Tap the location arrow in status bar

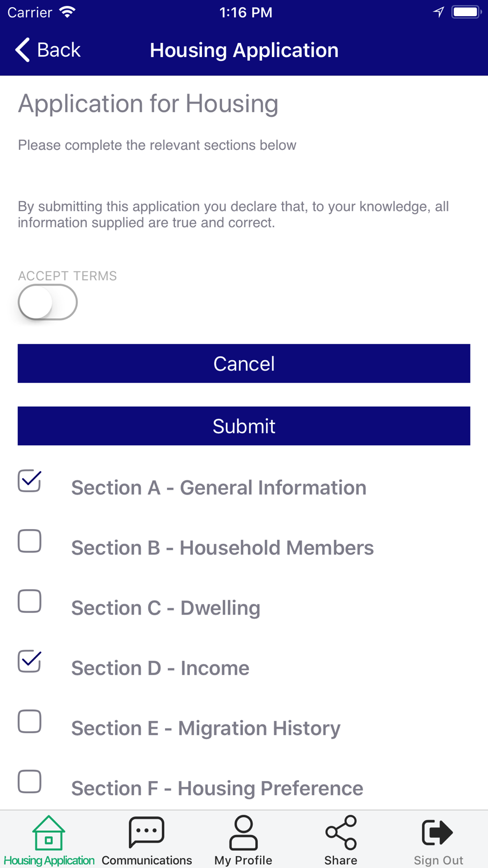pos(438,12)
